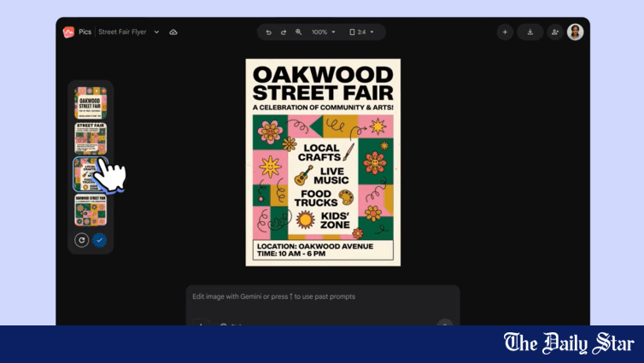The image size is (644, 363).
Task: Click the Oakwood Street Fair flyer canvas
Action: tap(323, 162)
